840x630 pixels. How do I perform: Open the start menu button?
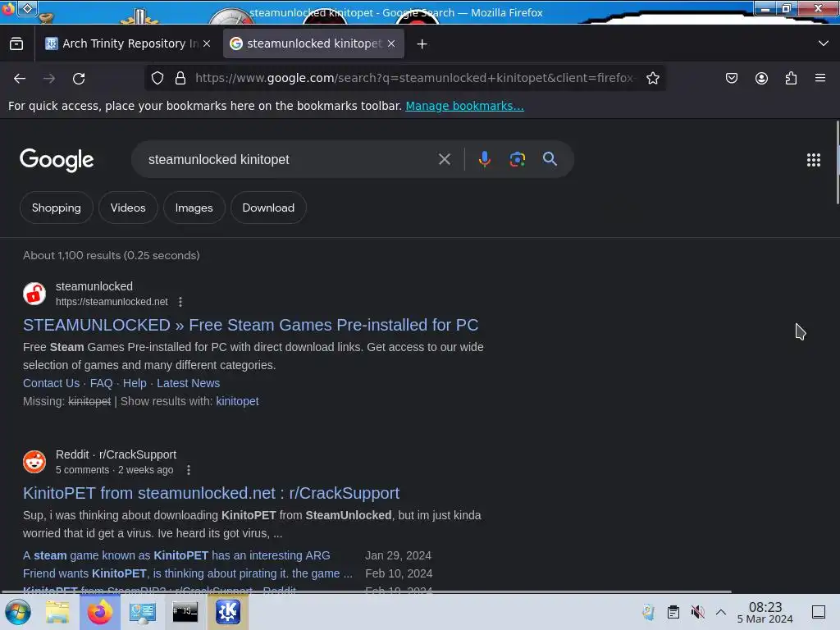click(18, 612)
